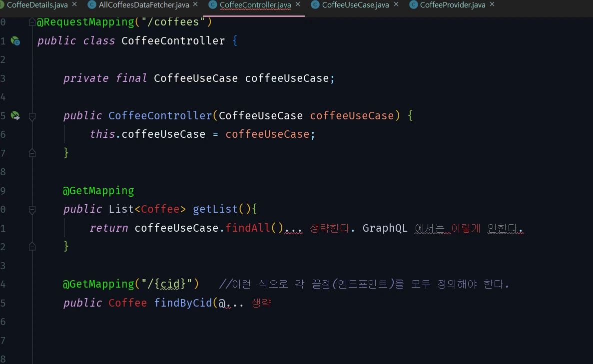The width and height of the screenshot is (593, 364).
Task: Click the findAll() method call
Action: click(x=254, y=228)
